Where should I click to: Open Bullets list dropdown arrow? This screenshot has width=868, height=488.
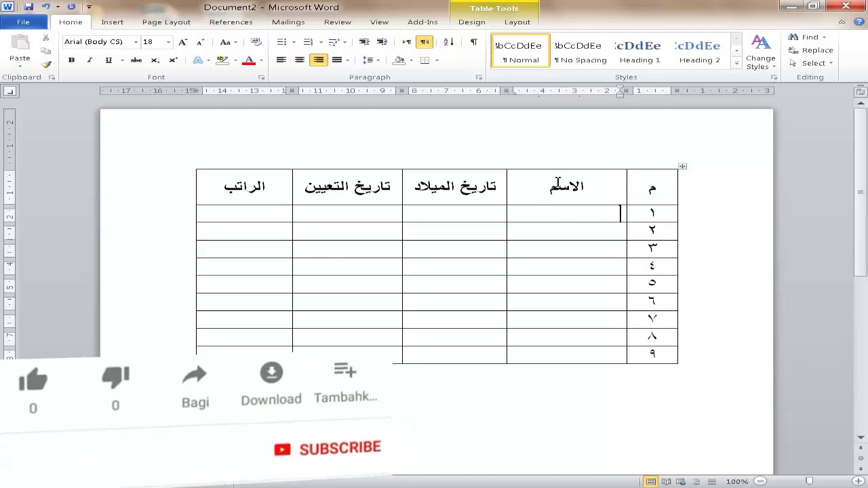(293, 42)
